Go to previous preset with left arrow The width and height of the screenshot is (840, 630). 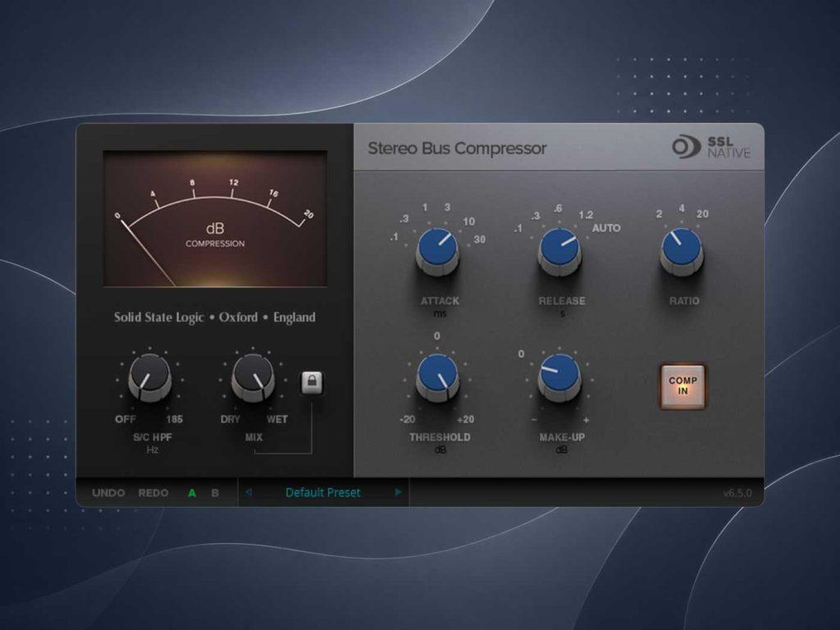tap(248, 492)
